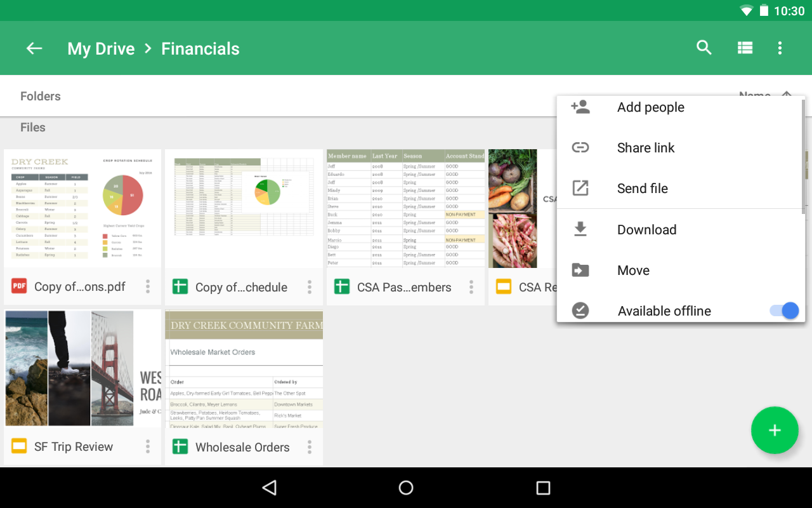Image resolution: width=812 pixels, height=508 pixels.
Task: Open the SF Trip Review thumbnail
Action: pyautogui.click(x=82, y=367)
